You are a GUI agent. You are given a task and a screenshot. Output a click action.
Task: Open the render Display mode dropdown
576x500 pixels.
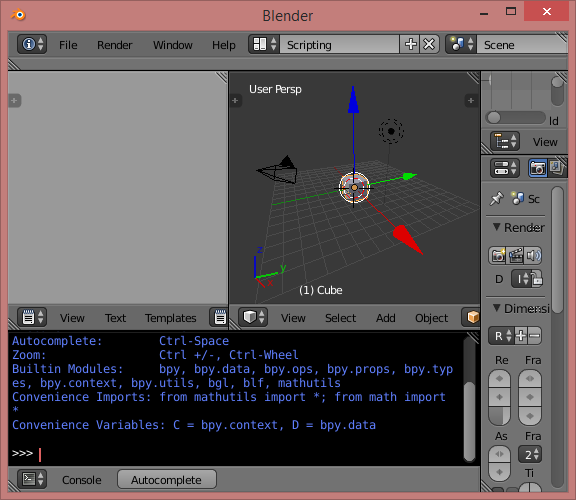pyautogui.click(x=521, y=278)
